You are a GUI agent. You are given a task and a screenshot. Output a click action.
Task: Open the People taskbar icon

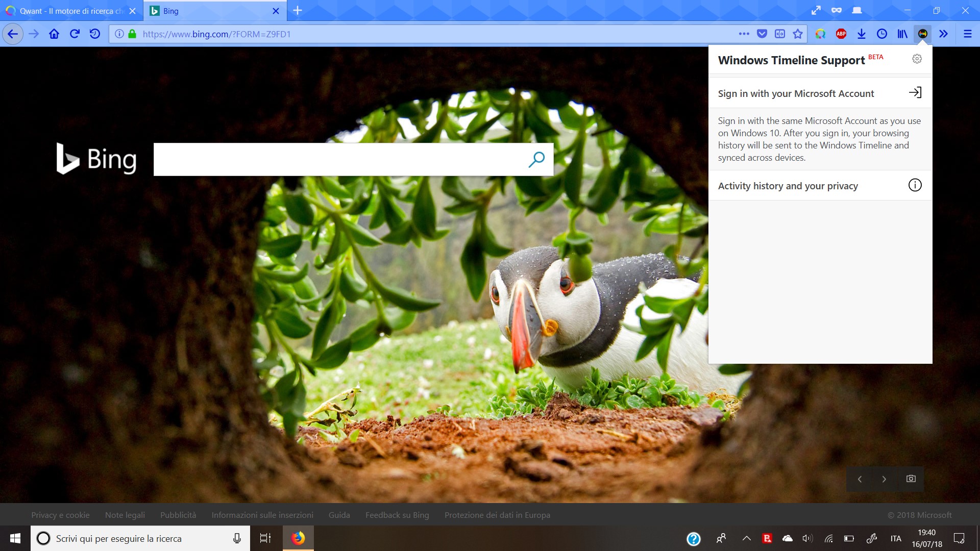(x=721, y=538)
